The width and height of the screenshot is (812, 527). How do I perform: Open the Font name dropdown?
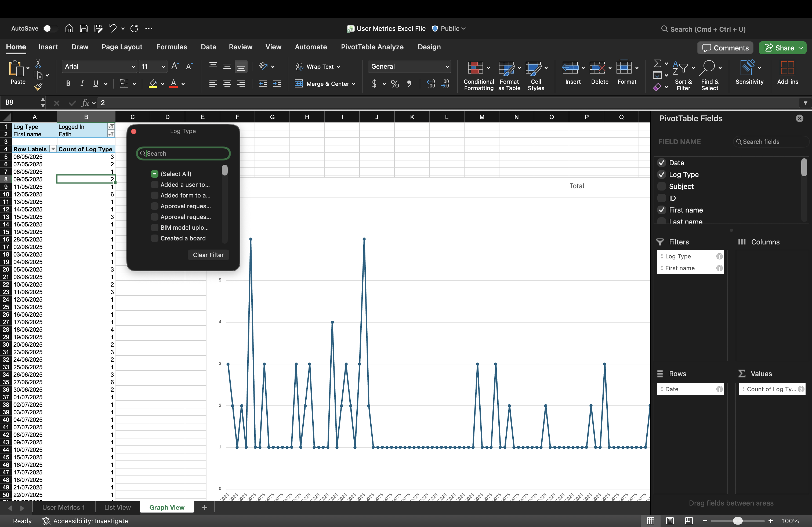coord(133,67)
